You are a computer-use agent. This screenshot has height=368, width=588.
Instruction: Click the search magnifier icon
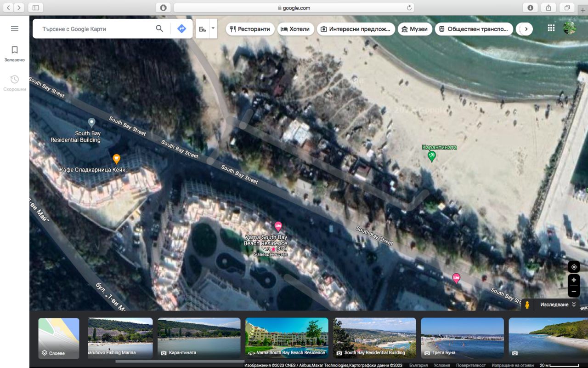(159, 29)
